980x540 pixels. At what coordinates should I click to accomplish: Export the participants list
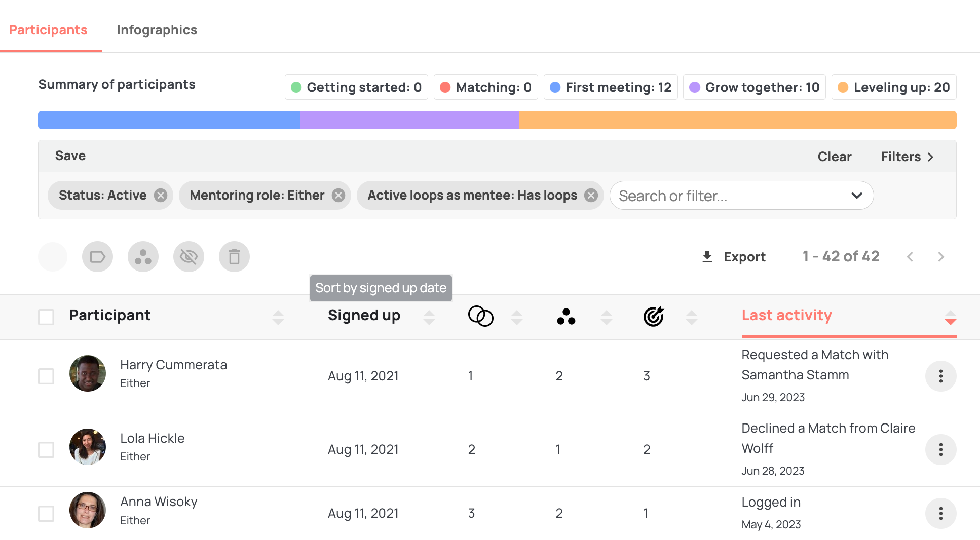(733, 257)
